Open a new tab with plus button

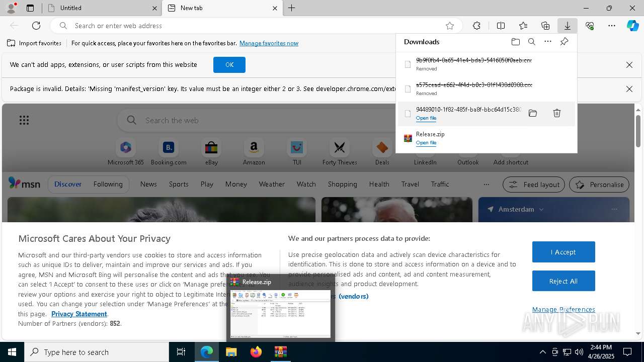point(292,8)
